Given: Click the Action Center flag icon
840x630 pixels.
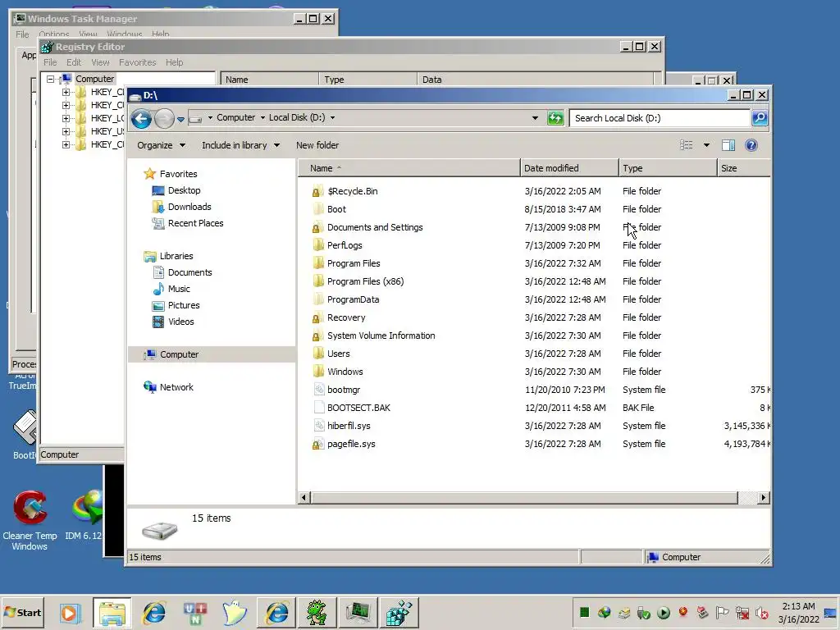Looking at the screenshot, I should (722, 612).
